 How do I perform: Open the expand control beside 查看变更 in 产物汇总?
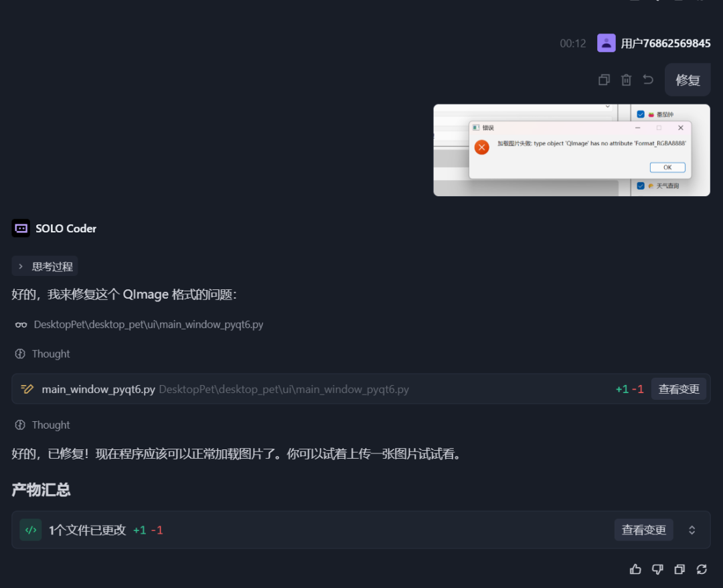(693, 530)
